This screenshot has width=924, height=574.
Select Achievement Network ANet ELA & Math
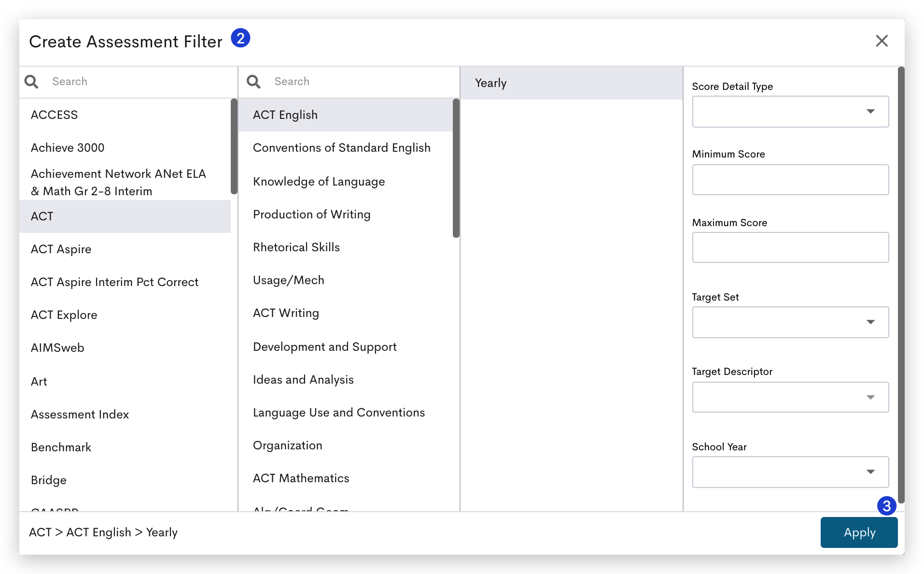pos(125,183)
